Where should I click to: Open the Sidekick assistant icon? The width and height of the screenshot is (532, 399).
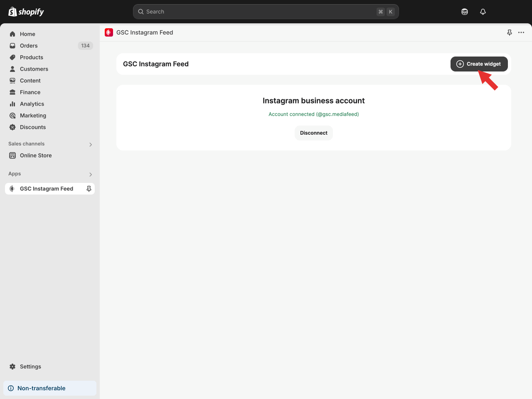[464, 12]
